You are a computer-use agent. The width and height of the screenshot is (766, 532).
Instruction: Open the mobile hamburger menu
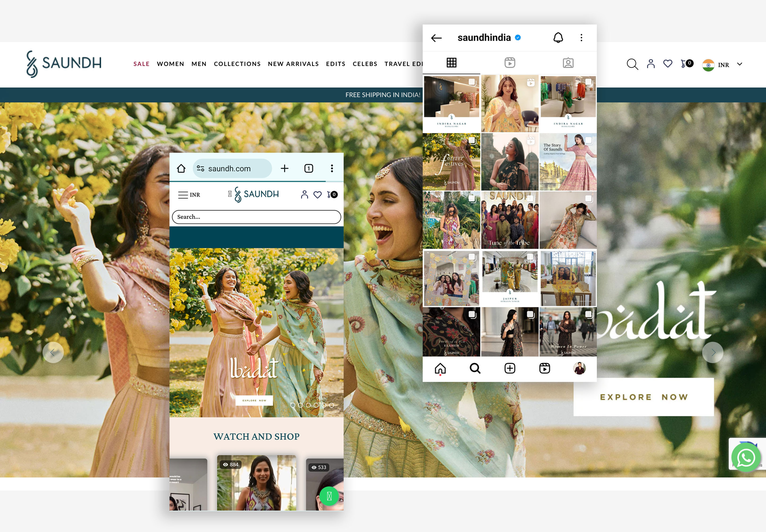pyautogui.click(x=183, y=195)
